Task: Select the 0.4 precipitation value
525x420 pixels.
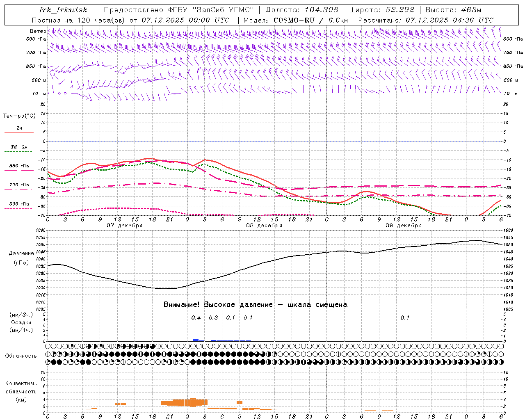Action: [196, 318]
